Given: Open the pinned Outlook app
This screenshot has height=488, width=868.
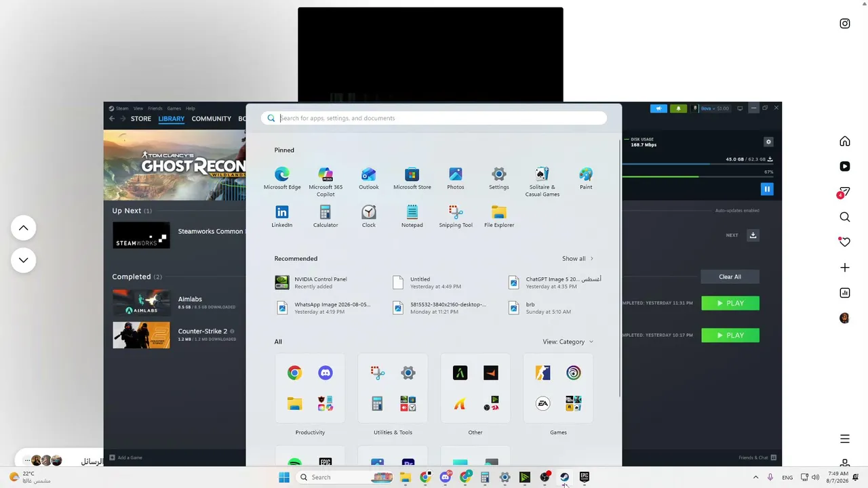Looking at the screenshot, I should point(369,178).
